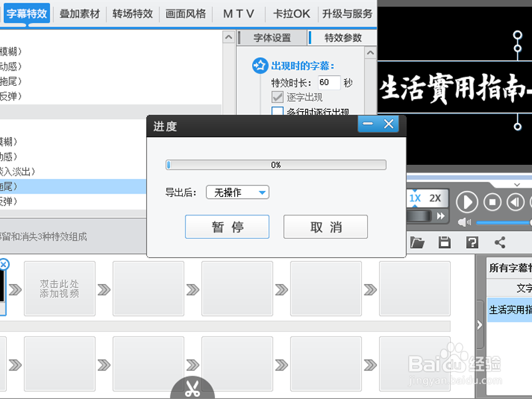Click the first transition arrow in top row
Screen dimensions: 532x399
(x=15, y=289)
